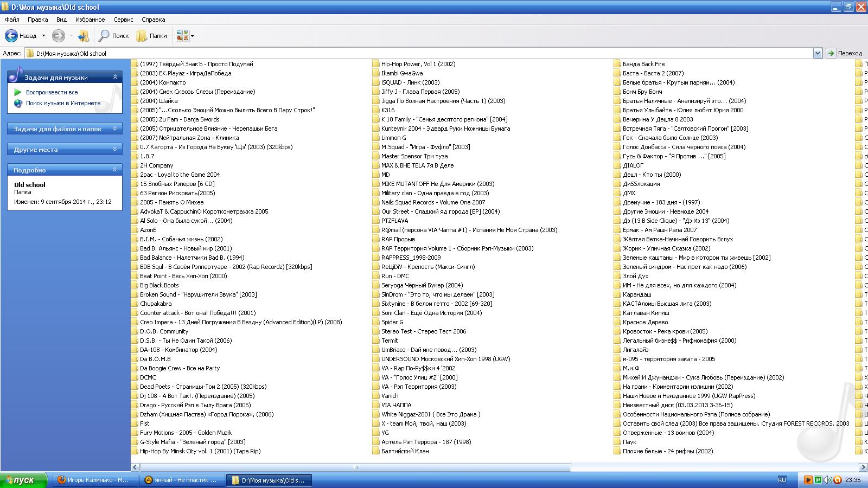Collapse the Подробно details panel
Image resolution: width=868 pixels, height=488 pixels.
tap(115, 170)
